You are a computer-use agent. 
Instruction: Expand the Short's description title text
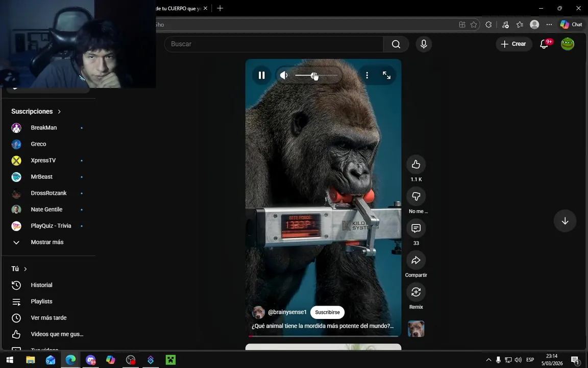coord(323,326)
